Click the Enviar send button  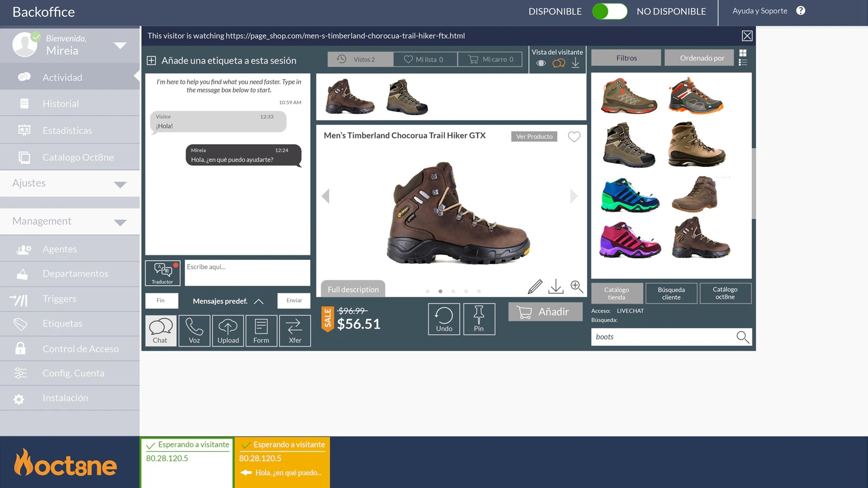(x=294, y=300)
